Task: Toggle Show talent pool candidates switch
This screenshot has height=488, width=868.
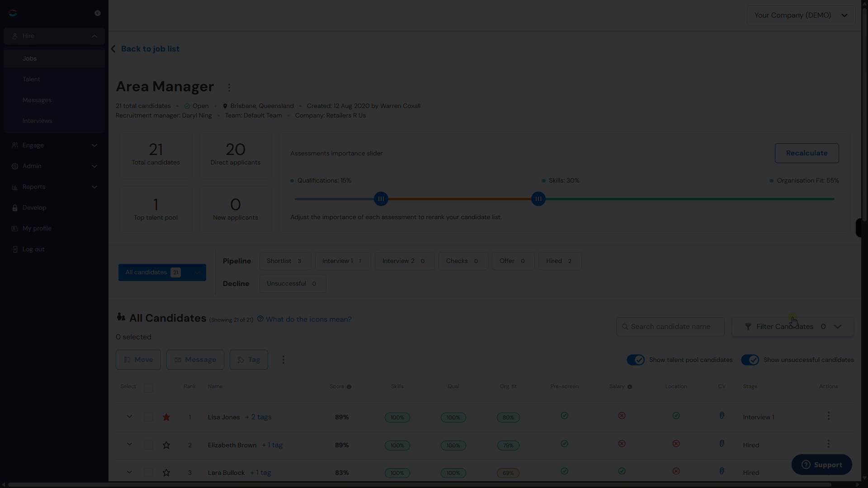Action: click(x=636, y=360)
